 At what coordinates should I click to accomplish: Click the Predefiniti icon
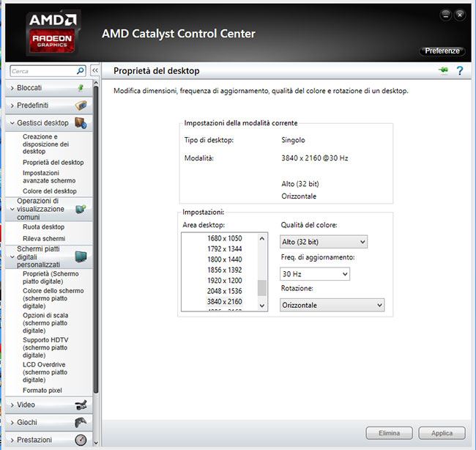tap(81, 106)
